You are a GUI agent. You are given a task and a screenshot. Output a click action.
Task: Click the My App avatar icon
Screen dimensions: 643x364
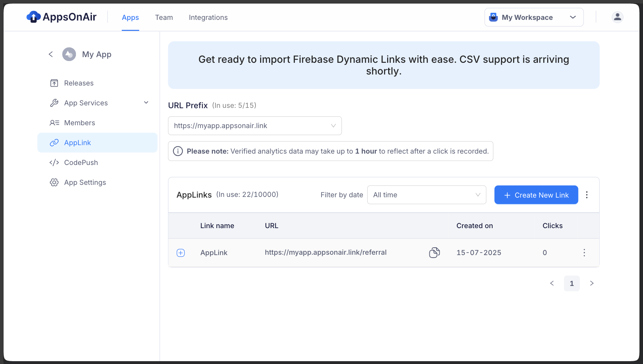point(69,54)
